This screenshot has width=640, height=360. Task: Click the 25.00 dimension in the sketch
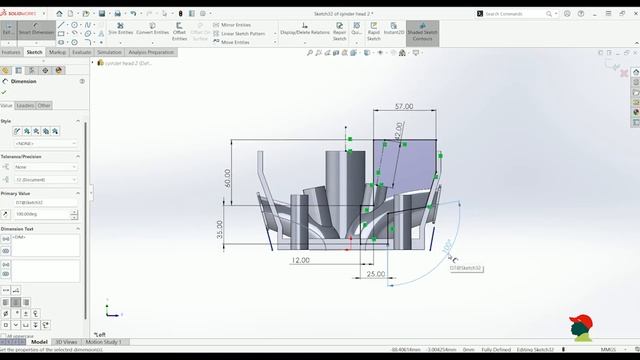(x=376, y=273)
